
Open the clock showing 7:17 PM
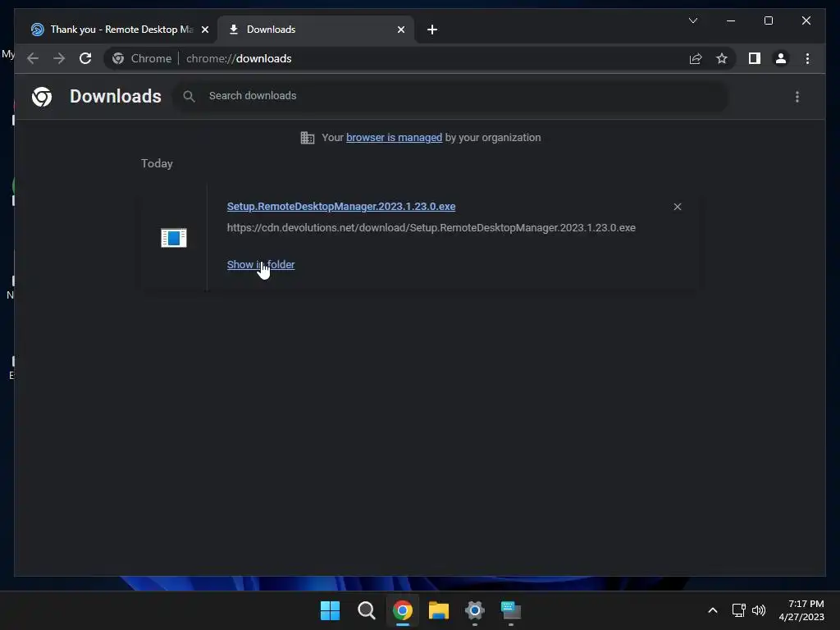click(x=801, y=610)
